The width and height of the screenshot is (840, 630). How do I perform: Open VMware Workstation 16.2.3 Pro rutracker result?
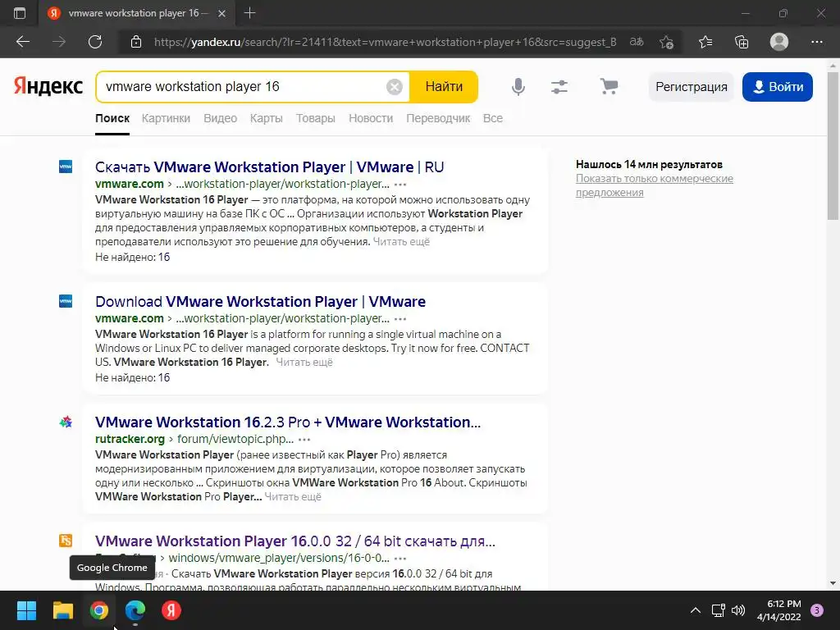click(x=288, y=422)
